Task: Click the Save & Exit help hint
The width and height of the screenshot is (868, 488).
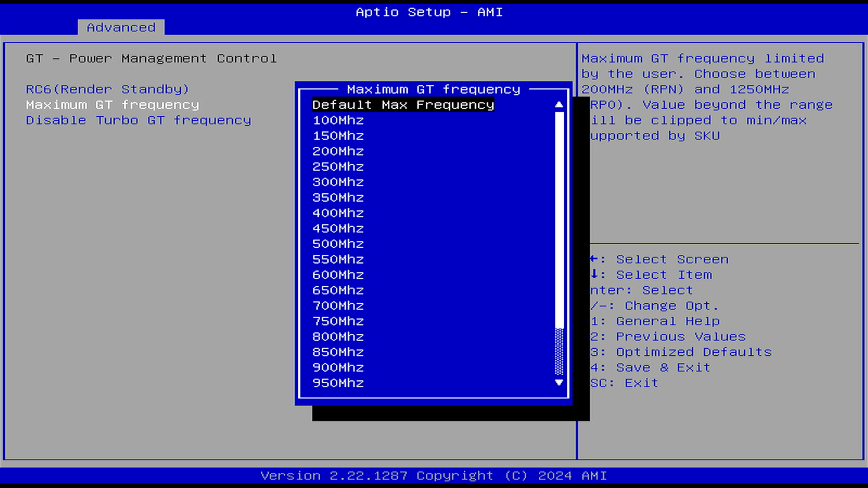Action: 663,367
